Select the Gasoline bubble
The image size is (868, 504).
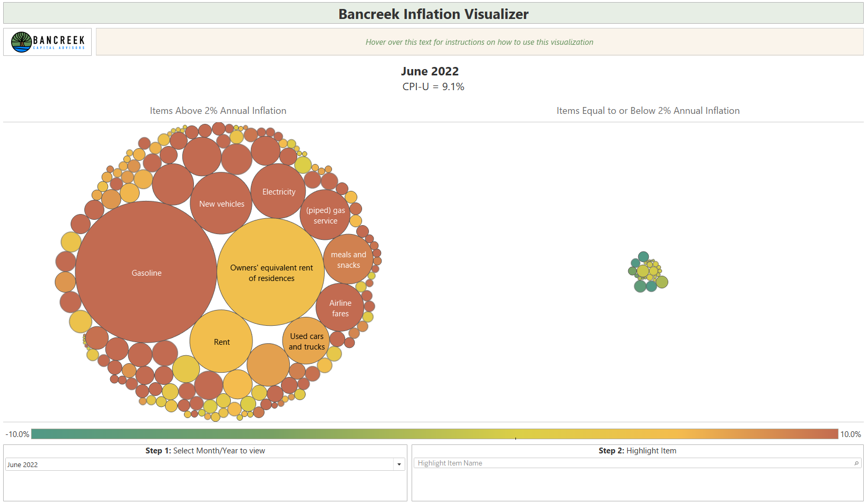point(146,273)
